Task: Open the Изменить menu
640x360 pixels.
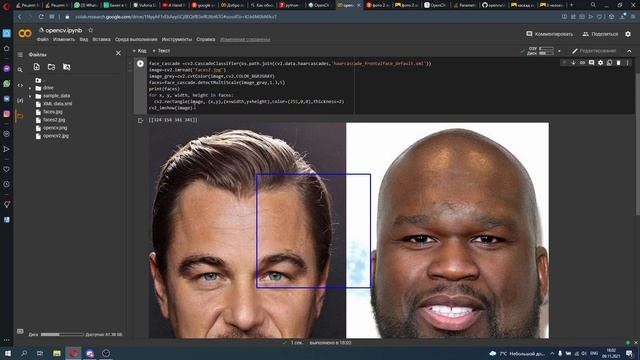Action: pyautogui.click(x=64, y=40)
